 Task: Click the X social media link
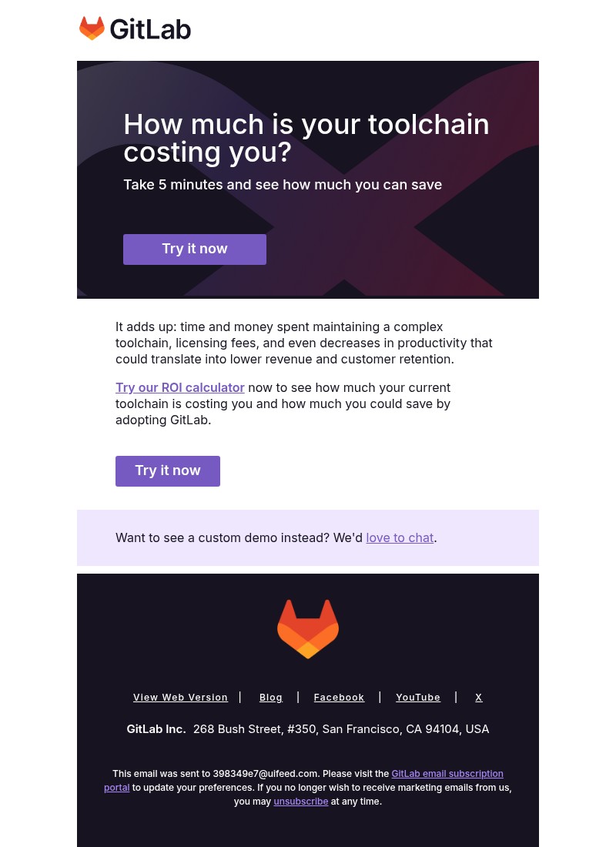(478, 697)
